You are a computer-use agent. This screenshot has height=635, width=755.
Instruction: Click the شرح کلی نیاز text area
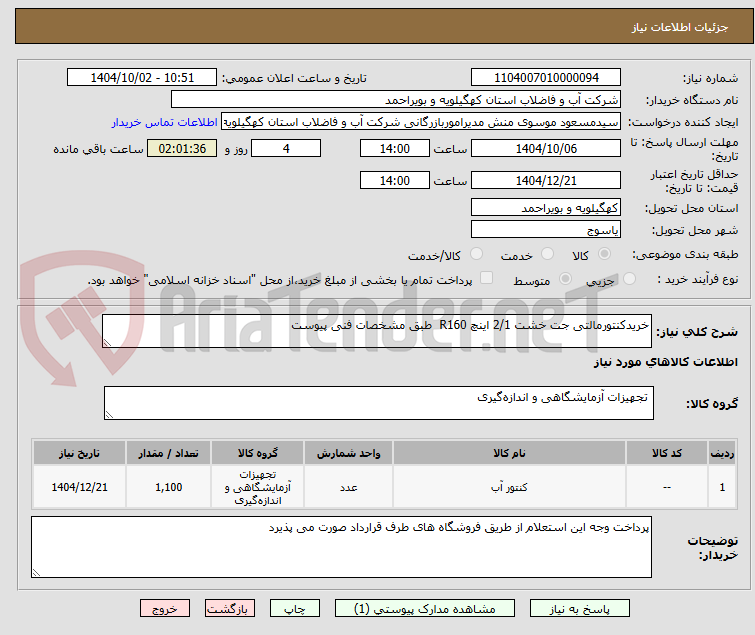click(x=377, y=331)
